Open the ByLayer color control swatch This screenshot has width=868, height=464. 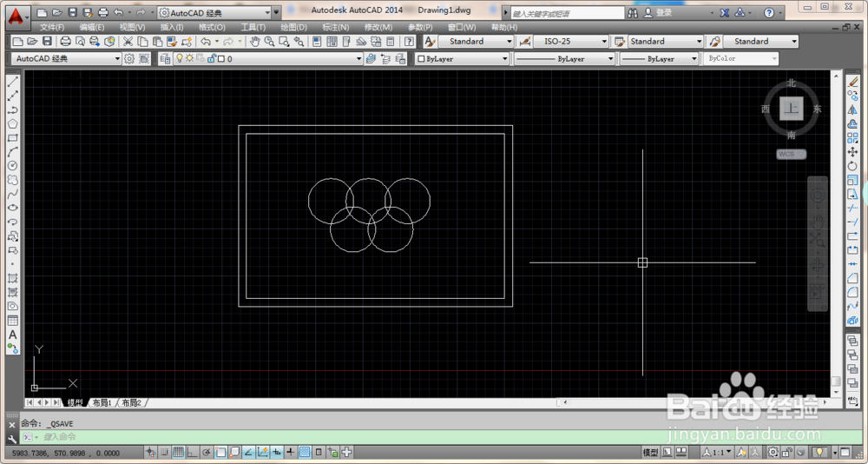(x=462, y=59)
